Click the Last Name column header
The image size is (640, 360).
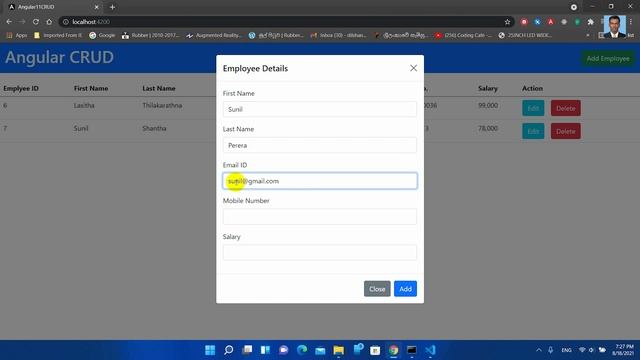coord(159,88)
